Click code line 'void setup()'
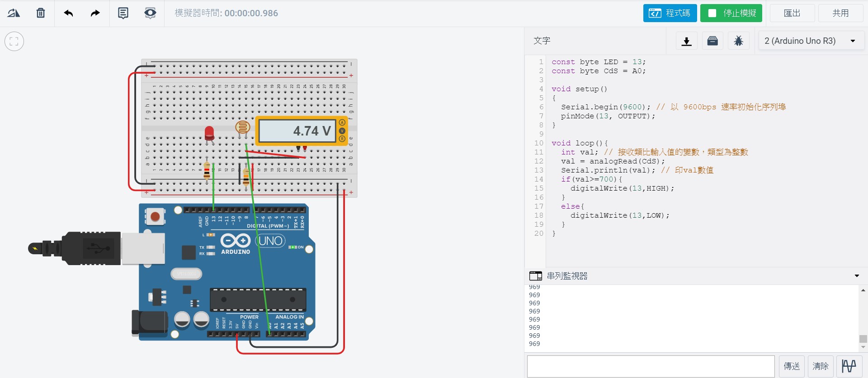This screenshot has height=378, width=868. point(579,89)
